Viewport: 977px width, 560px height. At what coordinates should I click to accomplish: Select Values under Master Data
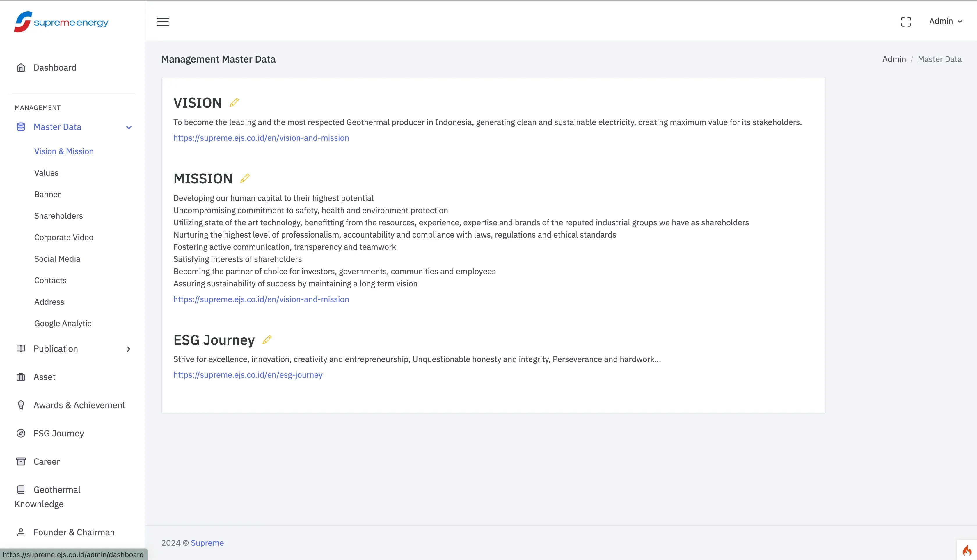(x=46, y=173)
